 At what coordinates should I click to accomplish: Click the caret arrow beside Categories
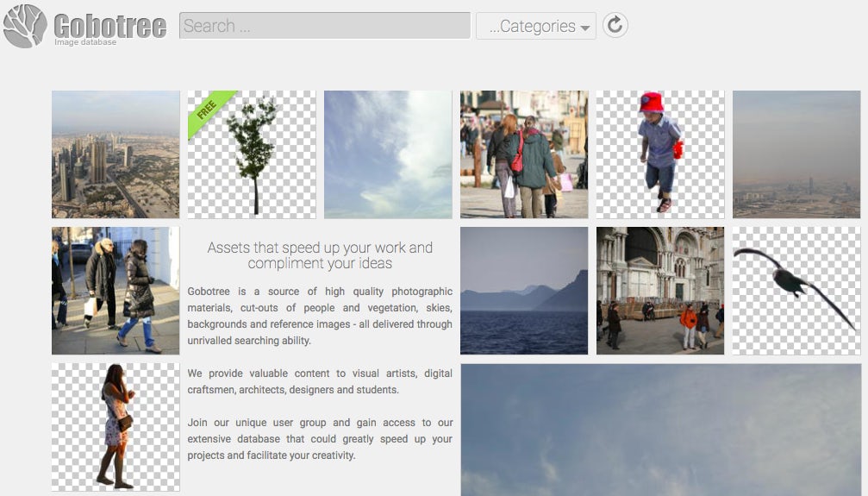click(x=586, y=28)
